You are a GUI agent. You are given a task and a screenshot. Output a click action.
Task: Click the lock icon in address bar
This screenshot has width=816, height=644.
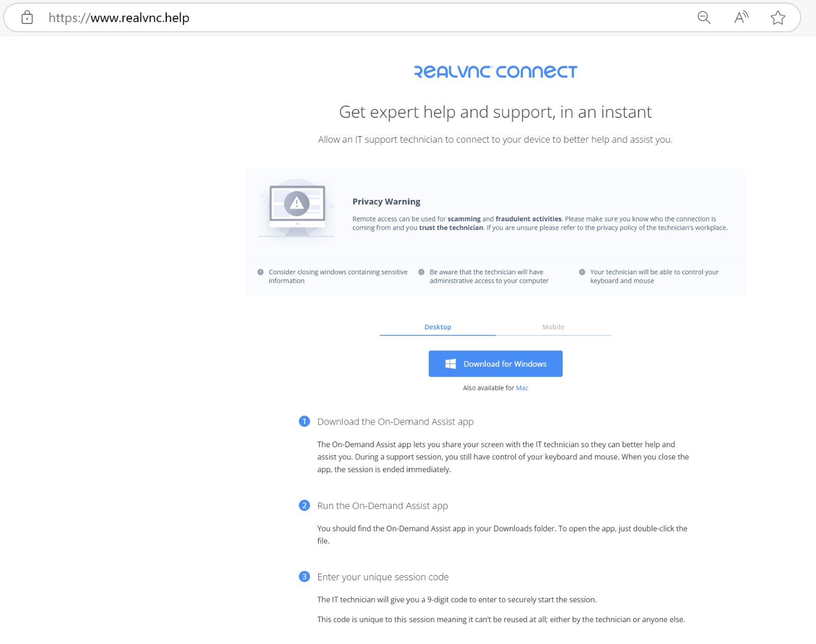(x=27, y=18)
